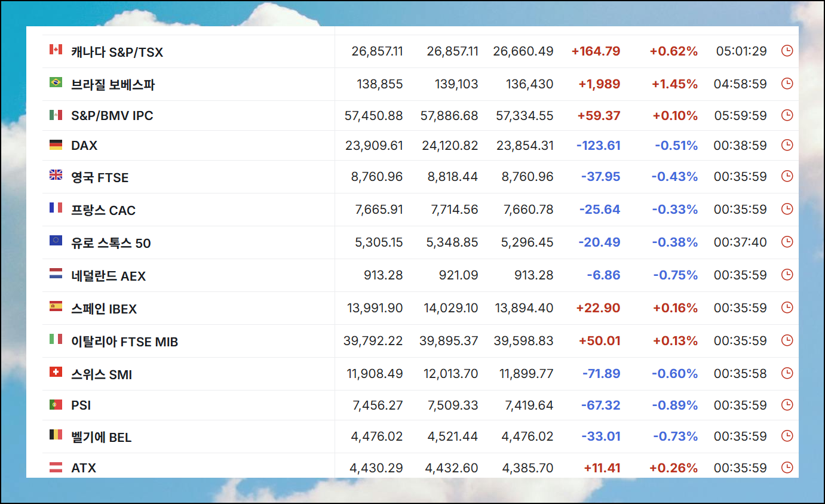Viewport: 825px width, 504px height.
Task: Click the Austrian flag beside ATX
Action: [56, 468]
